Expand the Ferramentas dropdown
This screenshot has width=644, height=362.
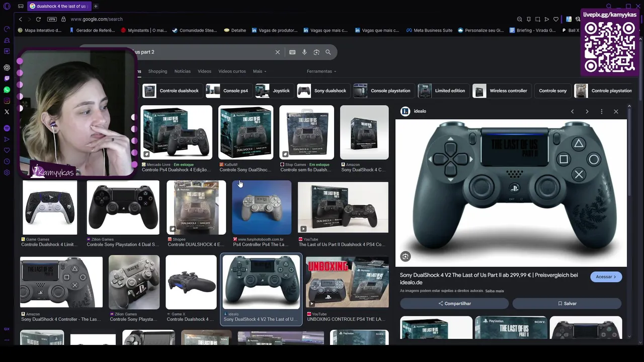321,71
